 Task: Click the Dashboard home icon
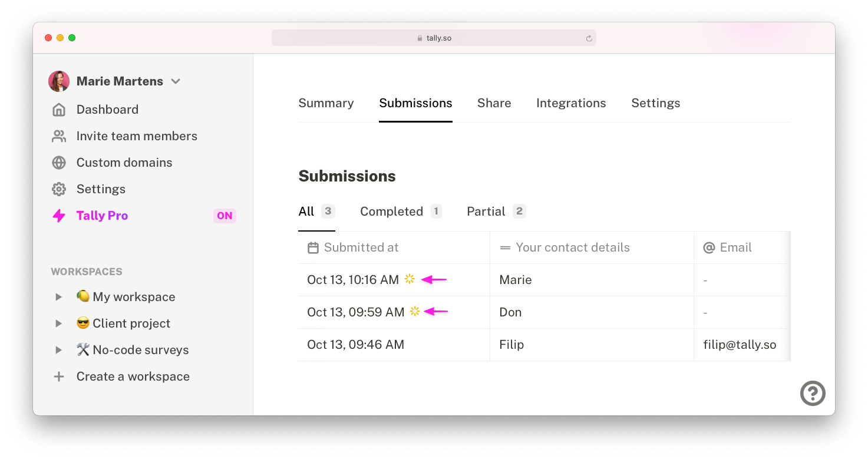[58, 110]
